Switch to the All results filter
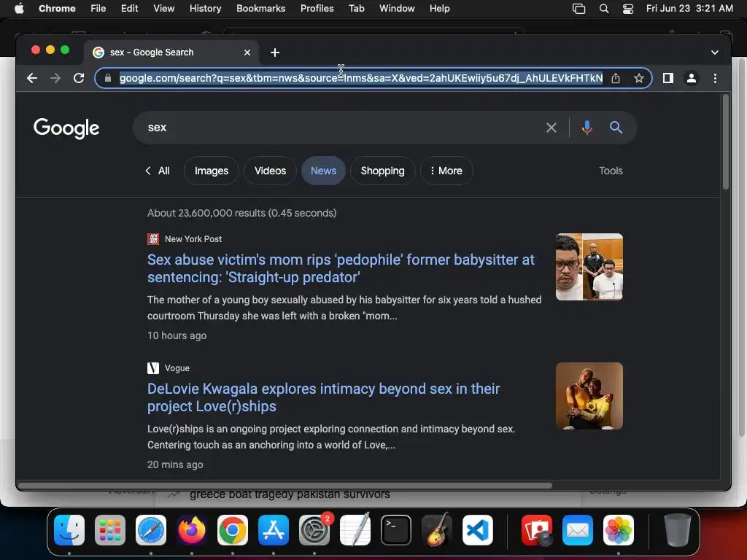Screen dimensions: 747x560 [x=158, y=171]
